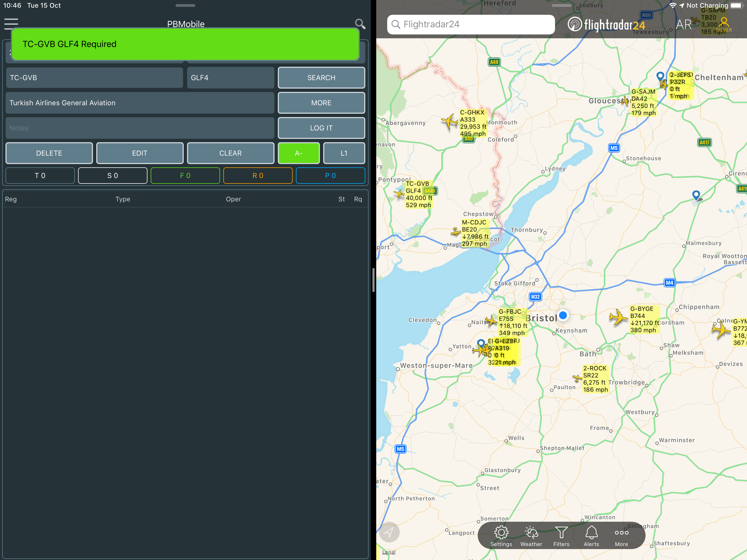The image size is (747, 560).
Task: Select the green F 0 counter
Action: [185, 176]
